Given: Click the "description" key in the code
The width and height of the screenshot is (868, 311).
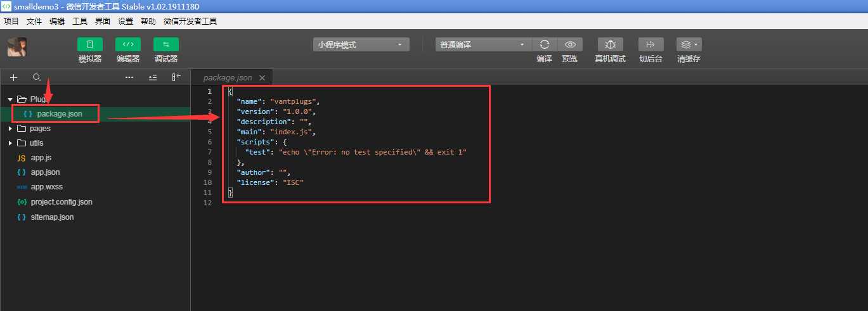Looking at the screenshot, I should [264, 122].
